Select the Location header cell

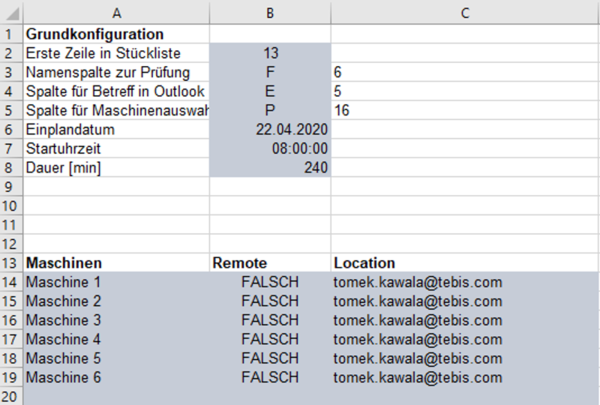tap(366, 263)
